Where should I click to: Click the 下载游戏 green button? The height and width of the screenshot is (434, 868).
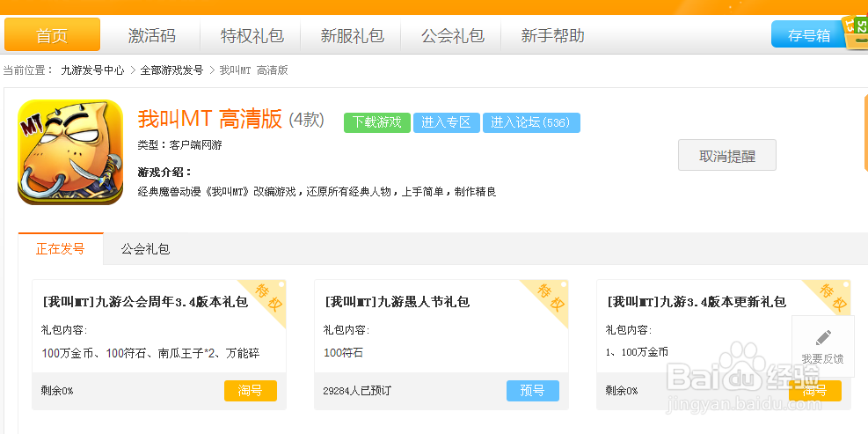coord(377,122)
